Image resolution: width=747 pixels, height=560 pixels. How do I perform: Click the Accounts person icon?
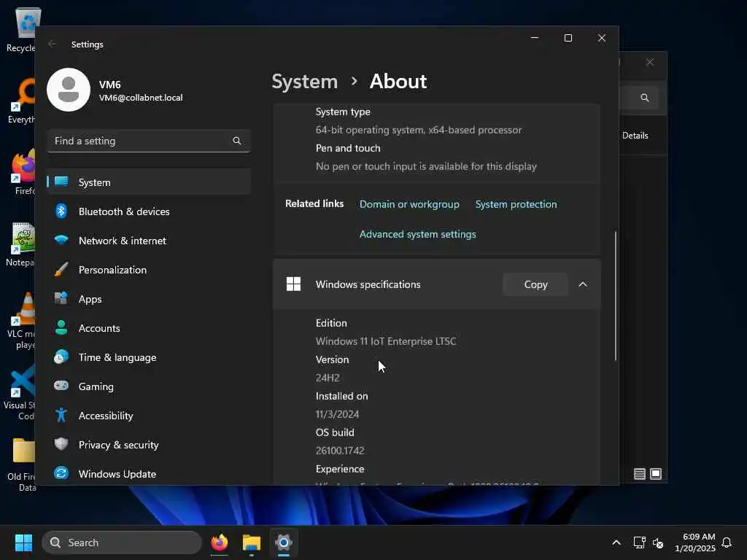61,327
